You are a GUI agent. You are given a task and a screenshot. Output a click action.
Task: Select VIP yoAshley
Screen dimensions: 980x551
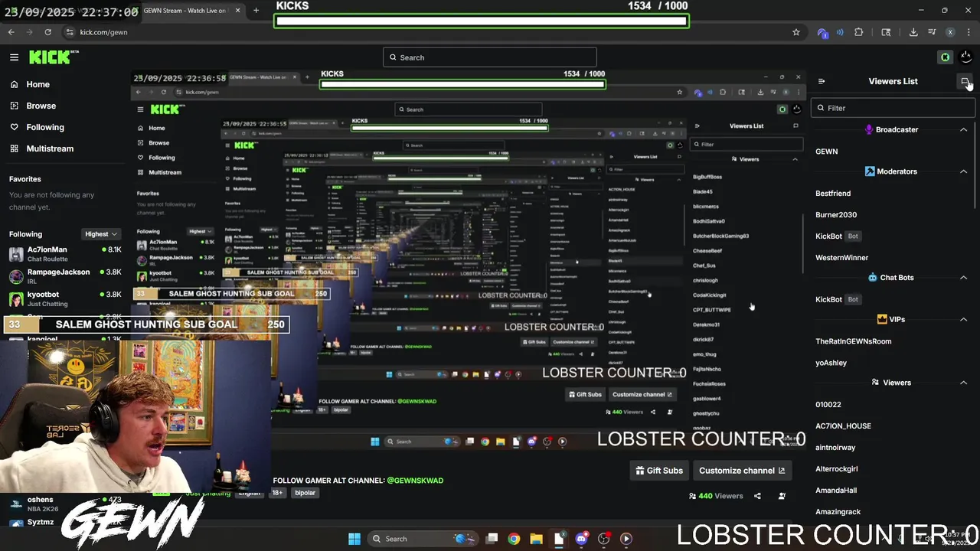coord(831,363)
